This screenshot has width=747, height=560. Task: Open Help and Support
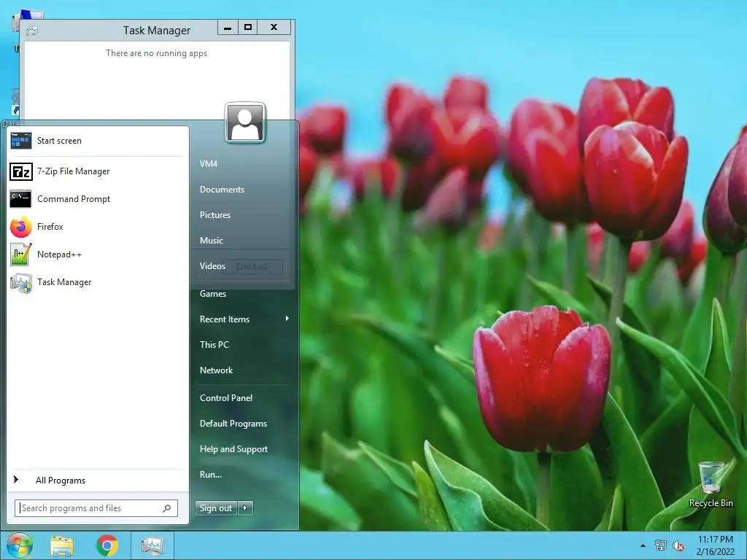pos(234,449)
